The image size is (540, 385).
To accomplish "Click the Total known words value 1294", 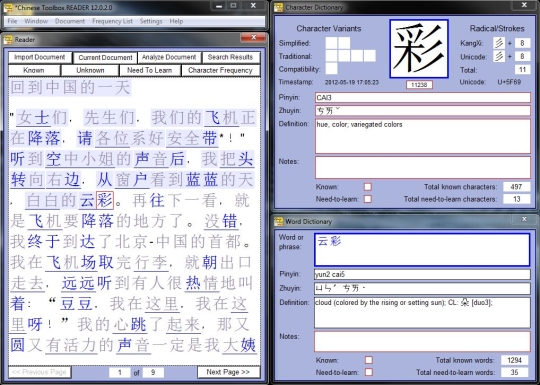I will pyautogui.click(x=515, y=360).
